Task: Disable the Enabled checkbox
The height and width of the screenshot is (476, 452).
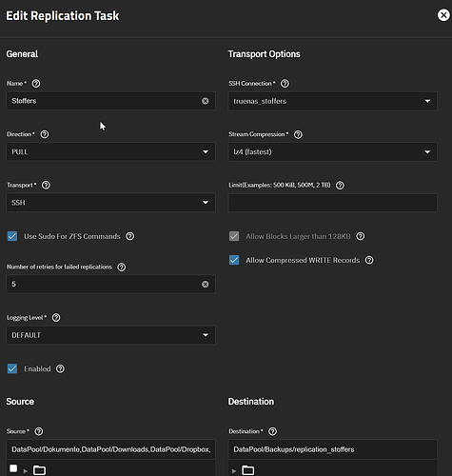Action: click(x=12, y=368)
